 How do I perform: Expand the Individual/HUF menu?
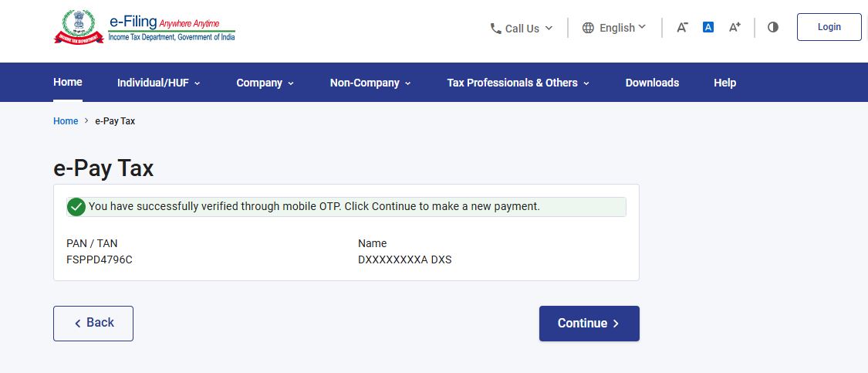[158, 83]
